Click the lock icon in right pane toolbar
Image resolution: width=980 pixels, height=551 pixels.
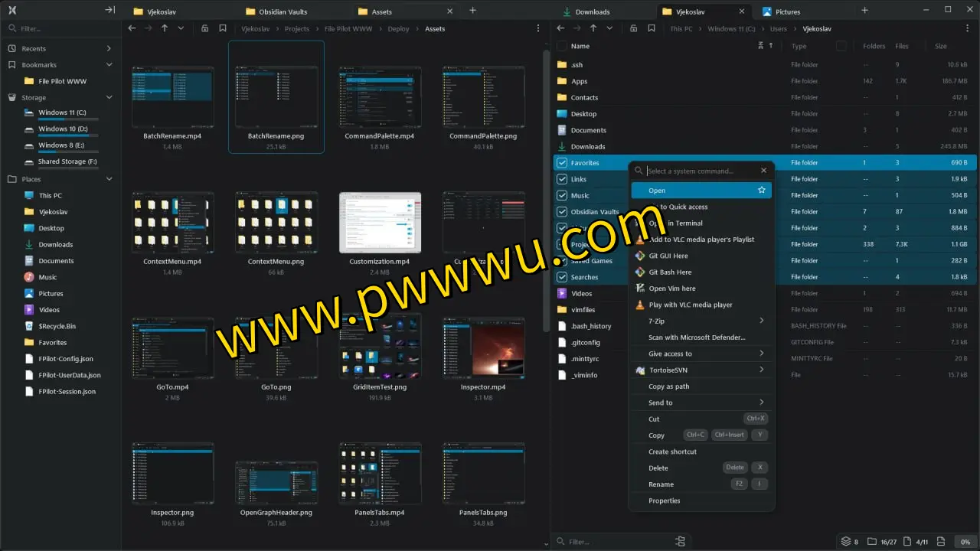tap(633, 28)
